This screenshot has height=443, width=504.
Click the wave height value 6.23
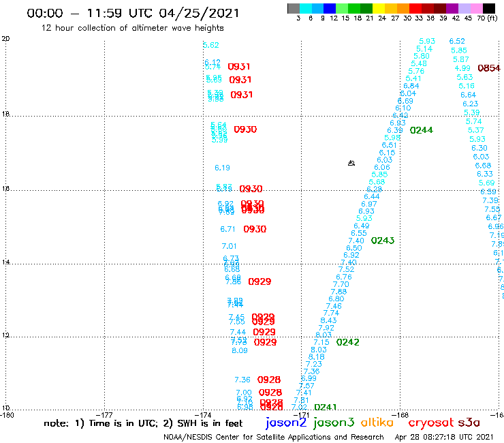[470, 104]
